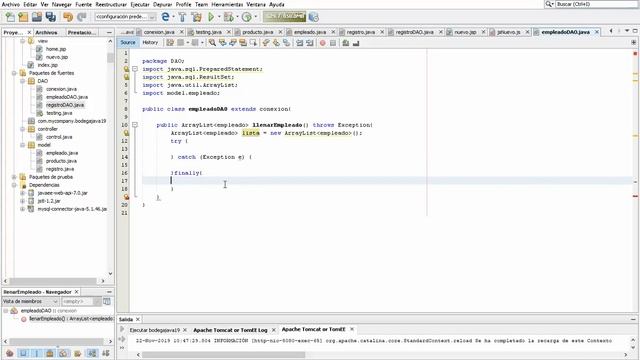640x360 pixels.
Task: Click the Clean and Build icon
Action: coord(196,17)
